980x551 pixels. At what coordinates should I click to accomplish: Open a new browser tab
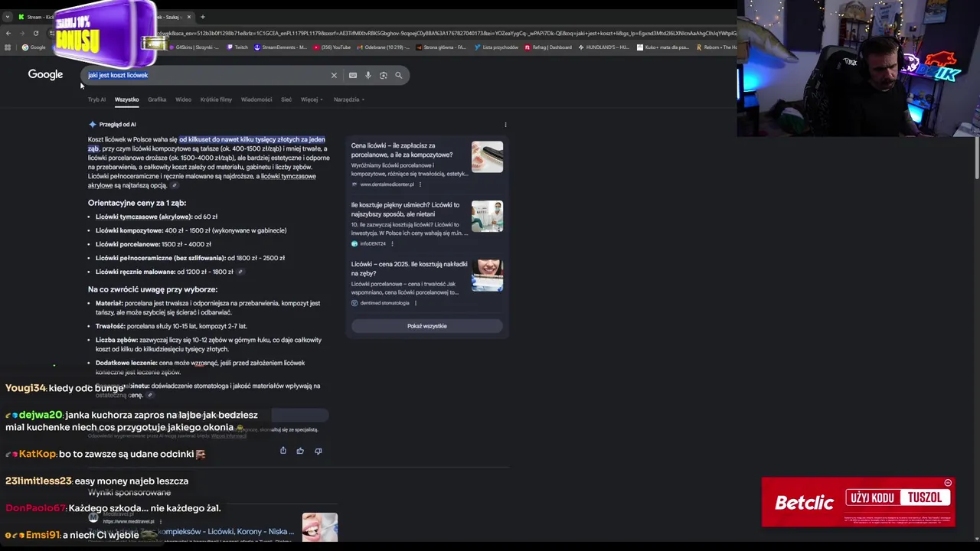coord(202,17)
